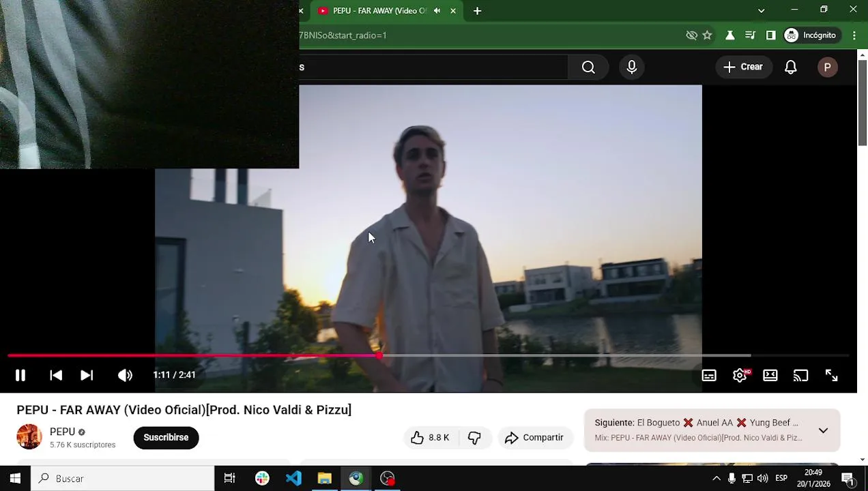Click the YouTube search input field

(x=433, y=67)
